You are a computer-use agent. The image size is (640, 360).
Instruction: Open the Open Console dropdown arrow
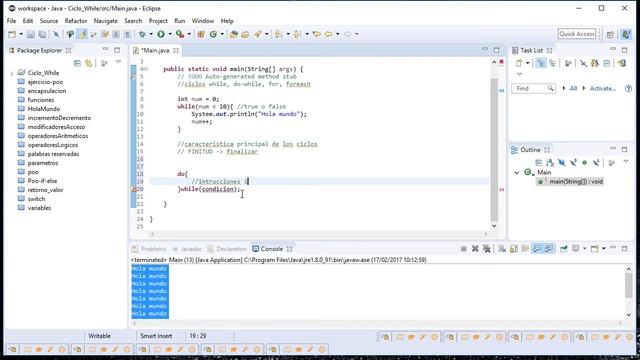[x=604, y=249]
